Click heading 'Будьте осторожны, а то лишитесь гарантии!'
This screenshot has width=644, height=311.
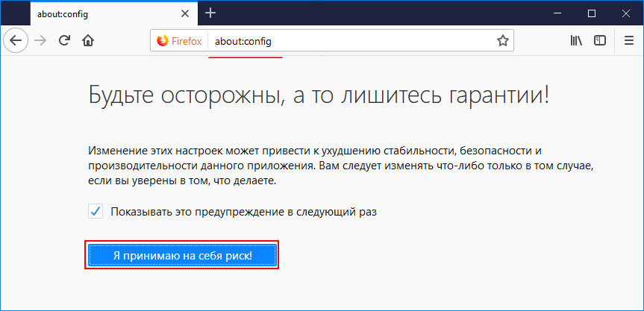tap(319, 96)
